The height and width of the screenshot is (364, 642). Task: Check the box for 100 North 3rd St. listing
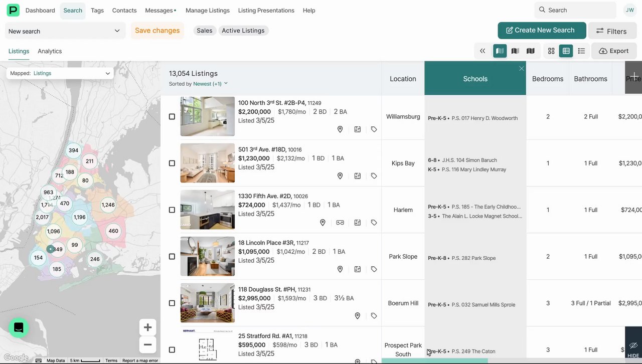pos(172,117)
